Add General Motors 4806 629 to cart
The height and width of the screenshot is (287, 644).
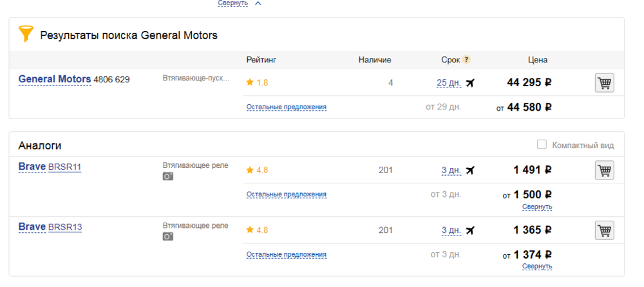tap(604, 83)
